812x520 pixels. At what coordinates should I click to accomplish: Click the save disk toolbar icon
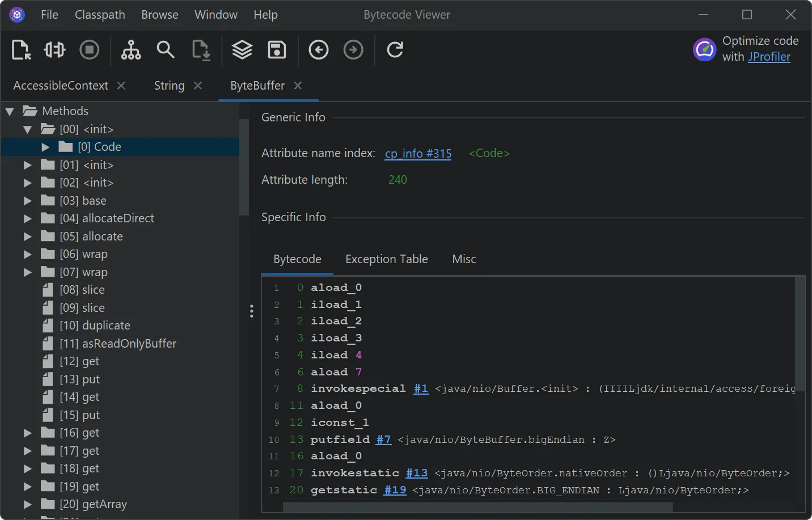[x=277, y=50]
